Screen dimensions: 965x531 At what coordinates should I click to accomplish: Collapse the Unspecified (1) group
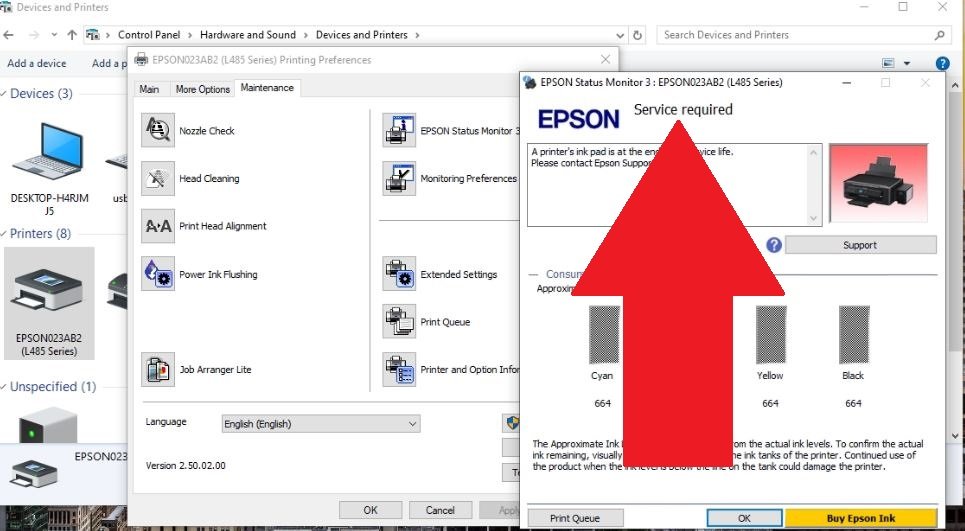4,387
